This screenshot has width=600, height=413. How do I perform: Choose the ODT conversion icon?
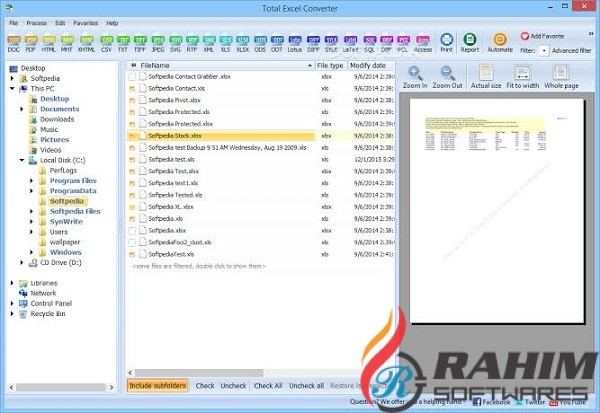coord(277,44)
